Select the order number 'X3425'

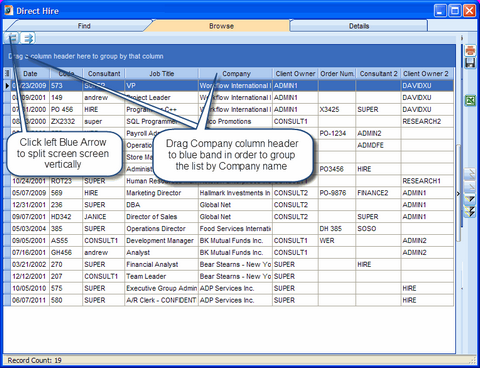337,110
